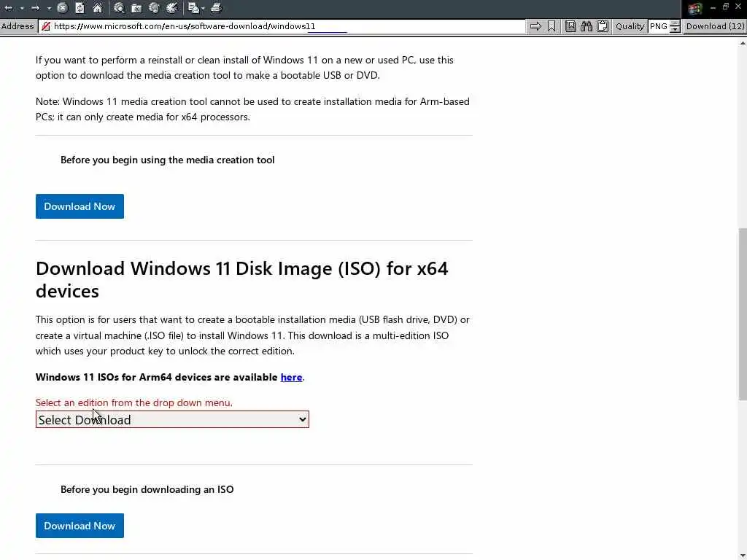
Task: Click the Go arrow beside address bar
Action: tap(535, 26)
